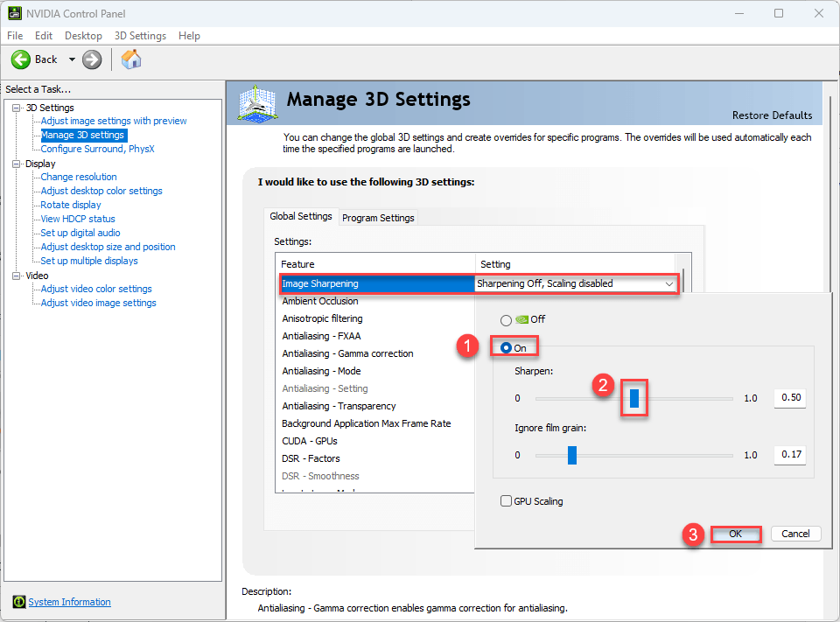The width and height of the screenshot is (840, 622).
Task: Open Change resolution in the task tree
Action: coord(79,177)
